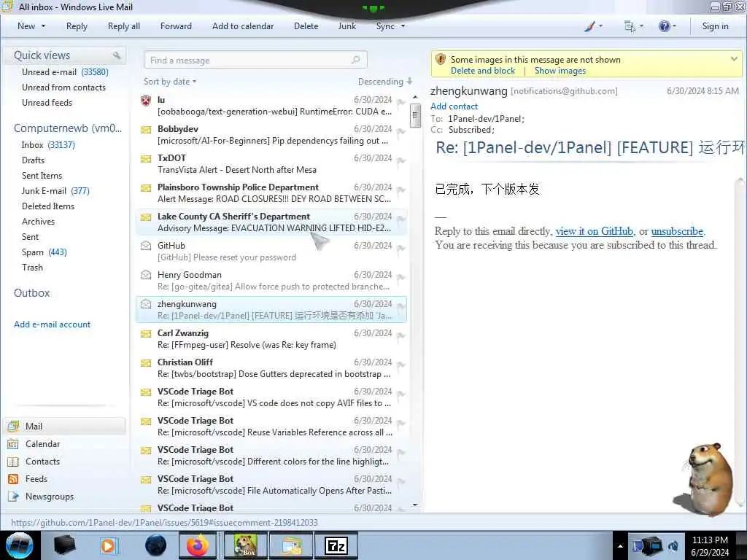The image size is (747, 560).
Task: Click the Find a message field
Action: point(255,60)
